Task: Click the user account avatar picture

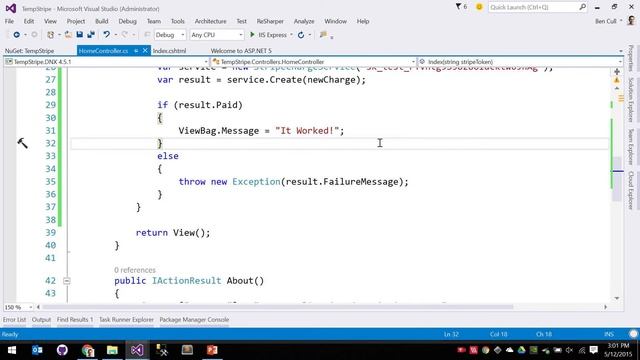Action: click(x=631, y=21)
